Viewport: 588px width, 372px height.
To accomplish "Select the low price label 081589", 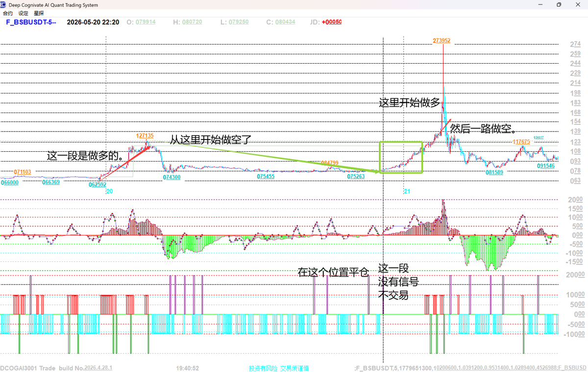I will click(x=494, y=172).
